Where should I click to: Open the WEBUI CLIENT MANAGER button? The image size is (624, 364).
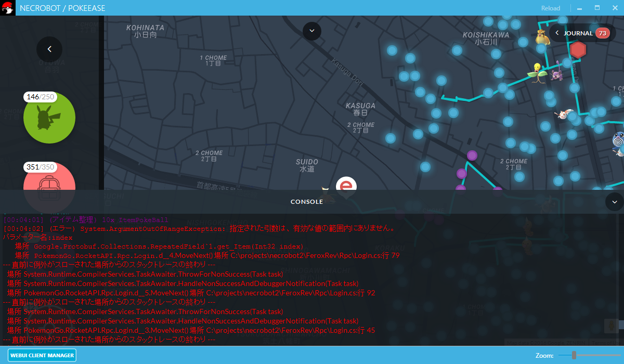(42, 355)
